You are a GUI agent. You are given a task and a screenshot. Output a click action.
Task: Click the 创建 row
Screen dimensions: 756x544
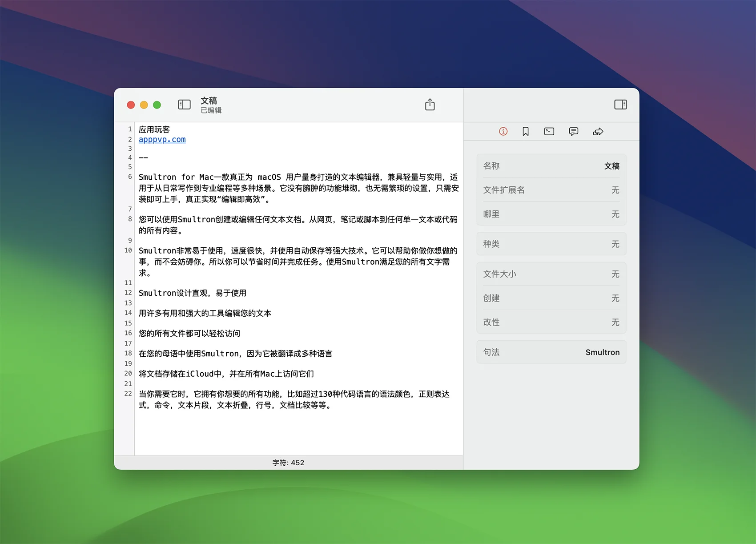tap(551, 298)
